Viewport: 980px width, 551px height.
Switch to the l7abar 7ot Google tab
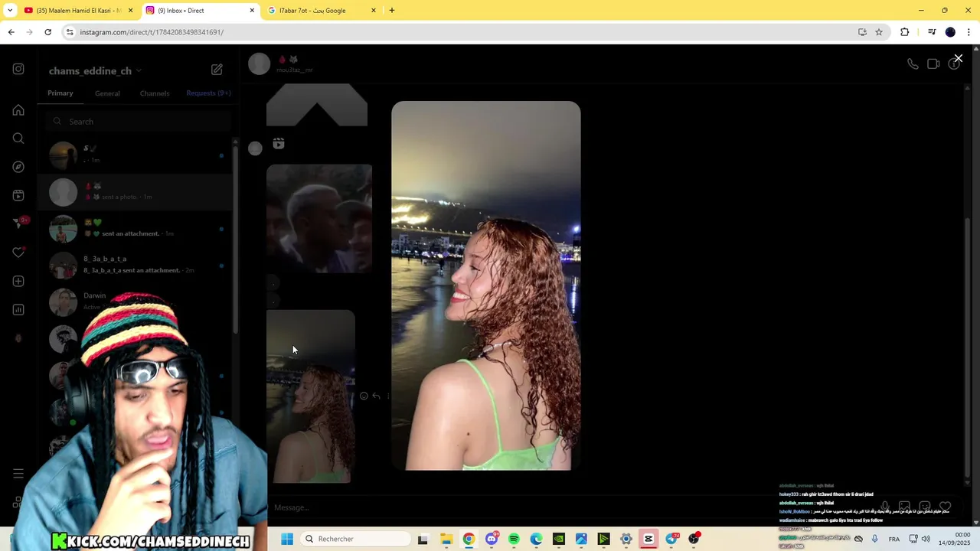(322, 11)
